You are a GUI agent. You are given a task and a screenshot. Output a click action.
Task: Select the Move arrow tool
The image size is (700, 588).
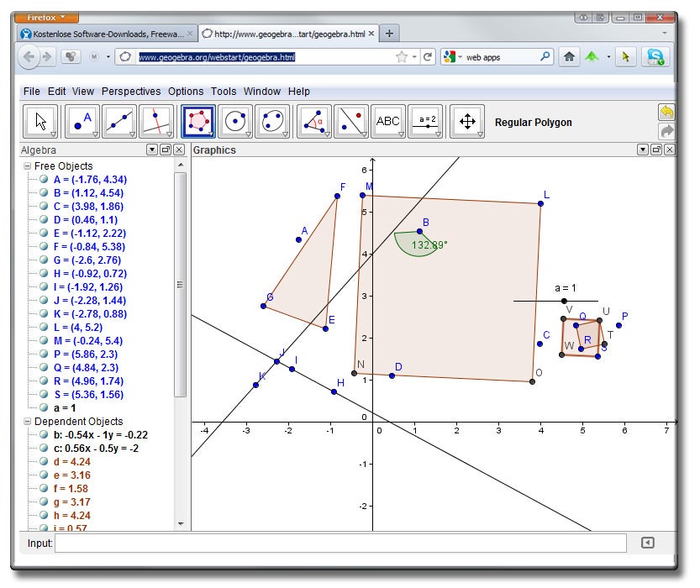click(39, 122)
